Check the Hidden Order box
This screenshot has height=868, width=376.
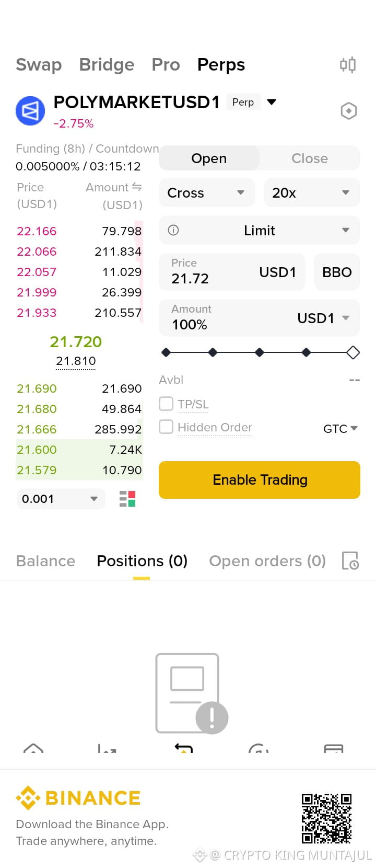[x=166, y=427]
